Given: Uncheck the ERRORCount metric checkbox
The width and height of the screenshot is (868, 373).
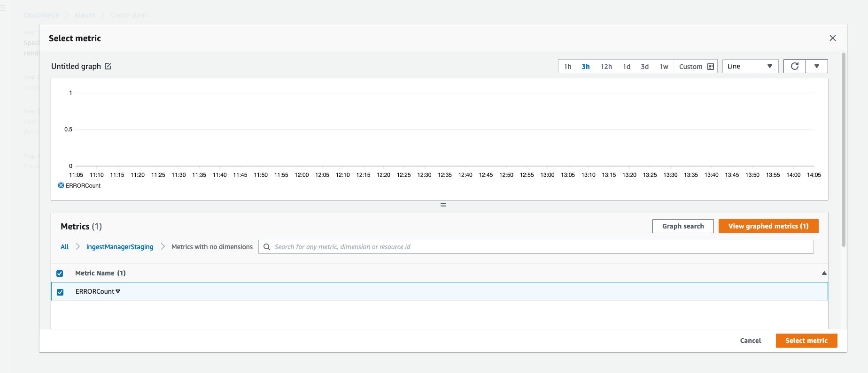Looking at the screenshot, I should point(60,292).
